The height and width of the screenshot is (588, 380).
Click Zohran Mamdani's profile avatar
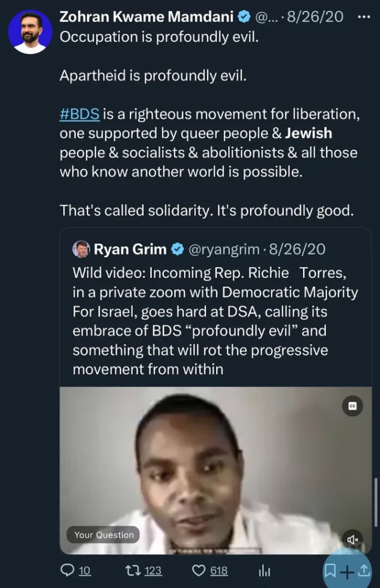(30, 31)
